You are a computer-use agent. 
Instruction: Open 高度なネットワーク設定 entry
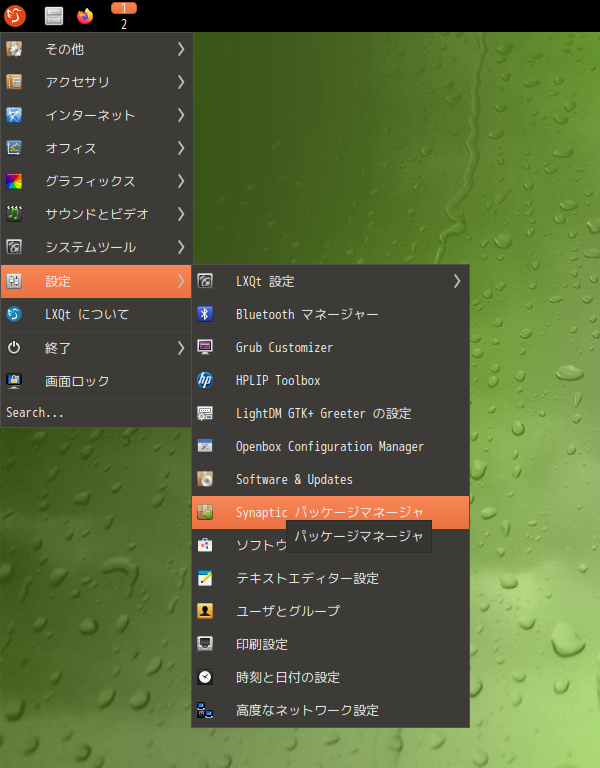pos(330,710)
